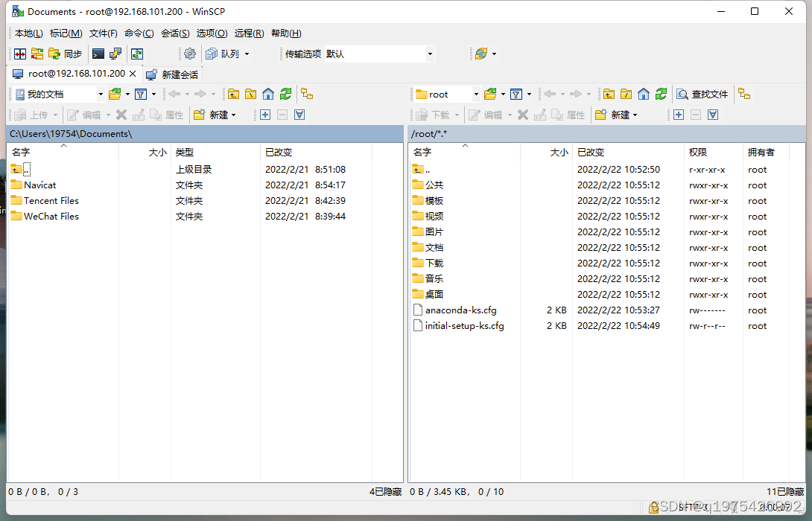812x521 pixels.
Task: Click local select files plus icon
Action: [265, 115]
